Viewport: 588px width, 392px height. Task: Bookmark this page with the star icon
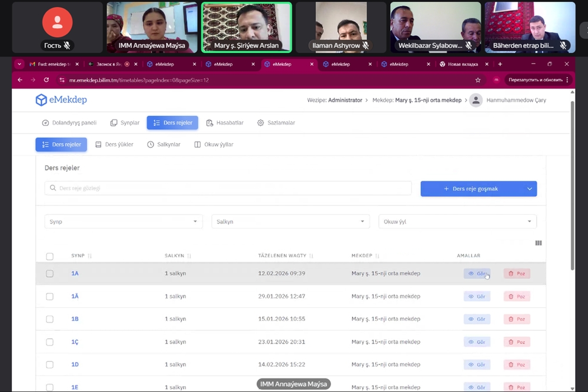point(478,80)
